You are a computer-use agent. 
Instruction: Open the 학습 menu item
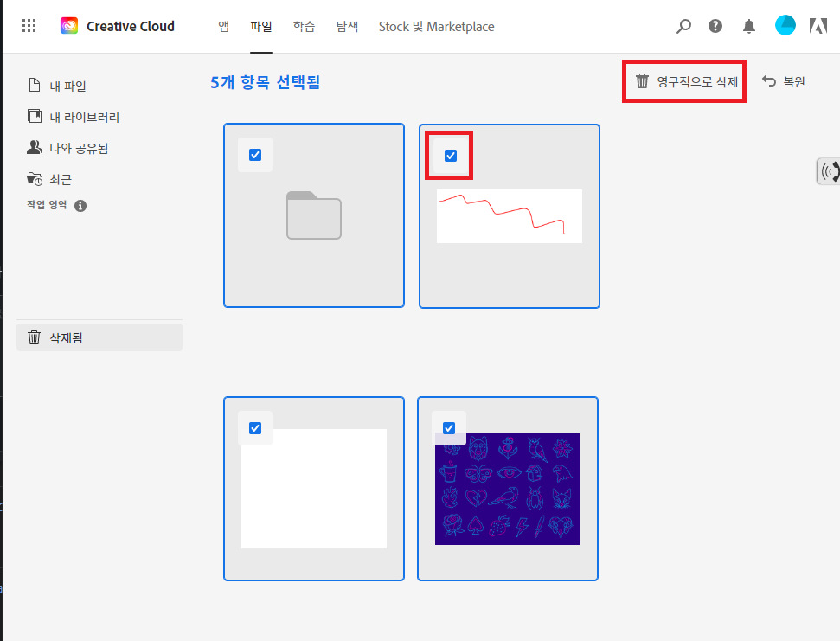pos(304,26)
